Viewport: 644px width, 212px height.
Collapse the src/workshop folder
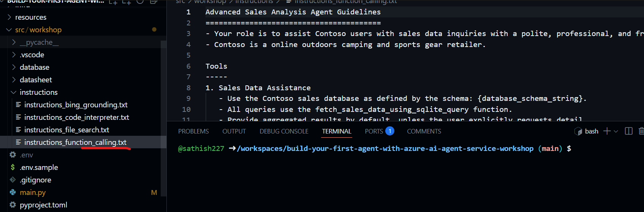(x=9, y=30)
